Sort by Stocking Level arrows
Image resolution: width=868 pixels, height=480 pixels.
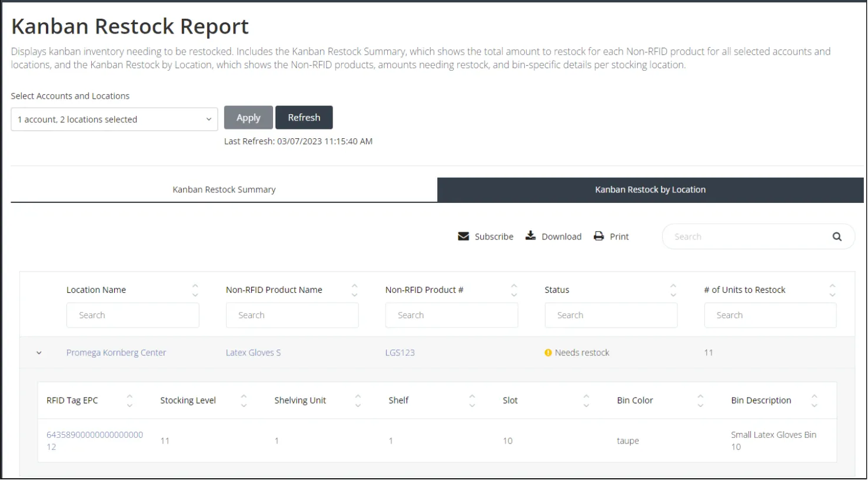click(244, 401)
